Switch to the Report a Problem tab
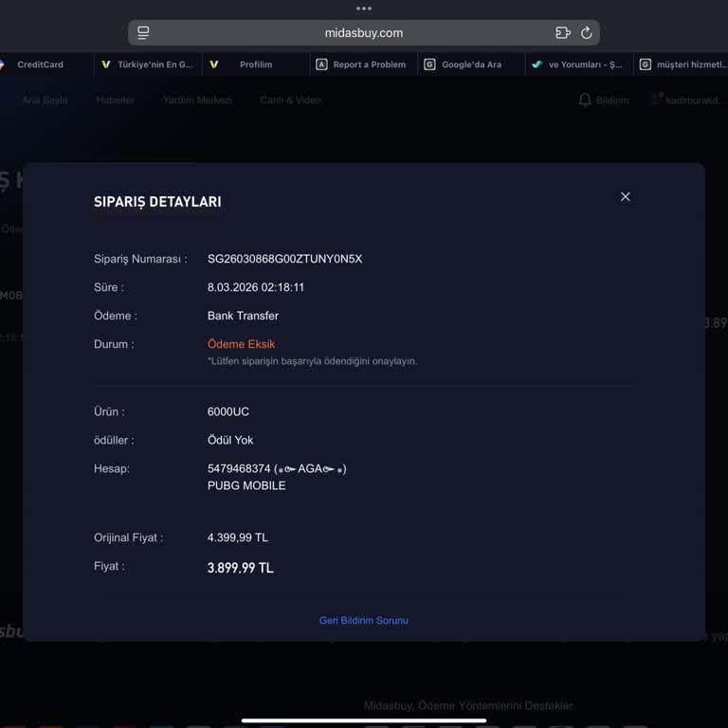728x728 pixels. [364, 64]
